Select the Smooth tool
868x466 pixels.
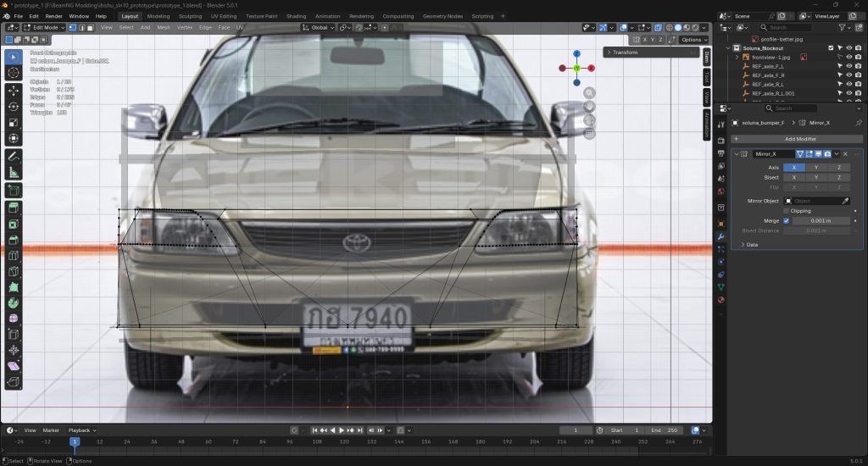[x=14, y=319]
